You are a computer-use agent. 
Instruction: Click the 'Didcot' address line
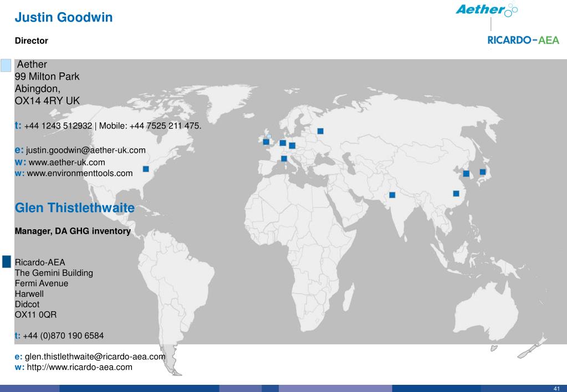pos(27,305)
